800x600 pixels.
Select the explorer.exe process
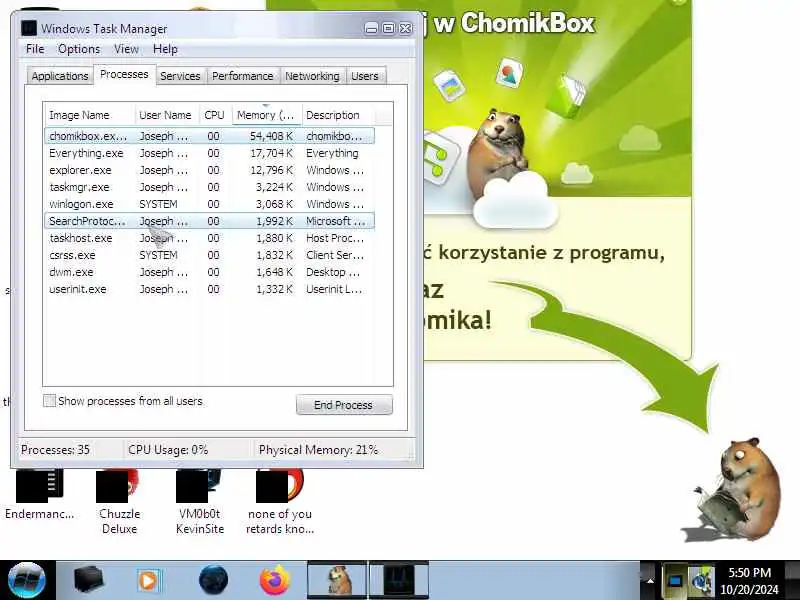tap(210, 170)
